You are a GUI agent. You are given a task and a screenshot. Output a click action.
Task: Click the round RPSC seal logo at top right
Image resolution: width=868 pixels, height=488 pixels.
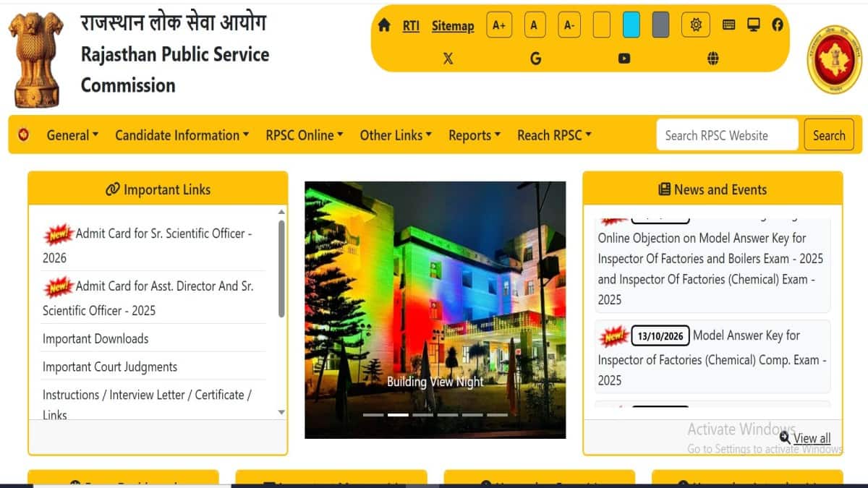click(x=835, y=59)
